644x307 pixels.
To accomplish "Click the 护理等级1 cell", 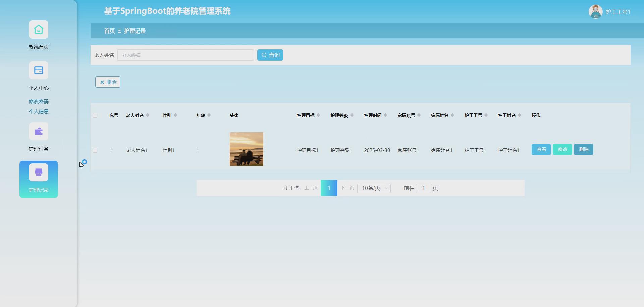I will pyautogui.click(x=341, y=150).
